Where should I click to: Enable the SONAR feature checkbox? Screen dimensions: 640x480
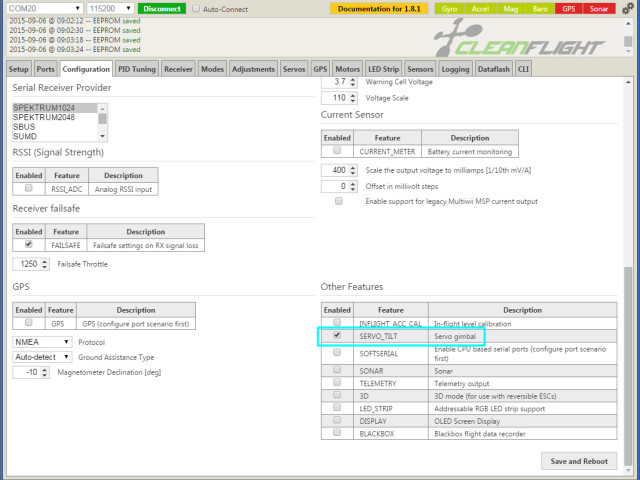(337, 369)
